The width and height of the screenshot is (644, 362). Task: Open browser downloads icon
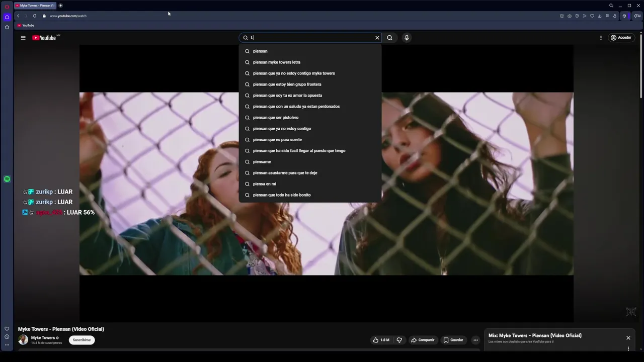[x=600, y=16]
